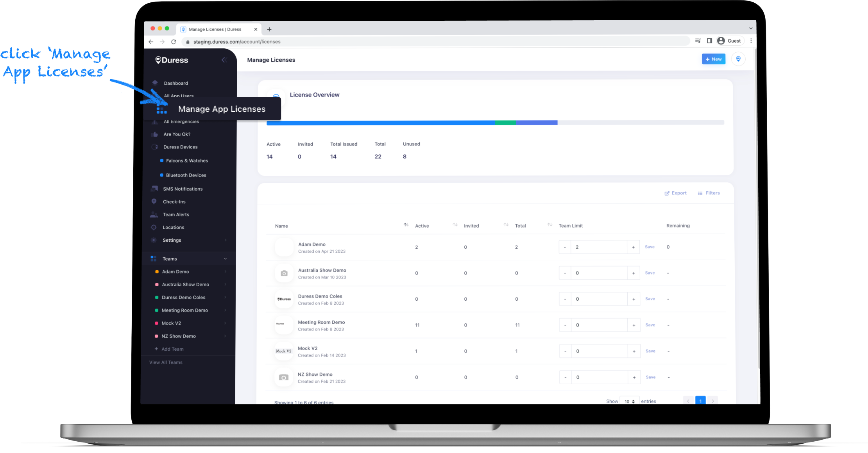
Task: Click the blue New button
Action: (x=713, y=59)
